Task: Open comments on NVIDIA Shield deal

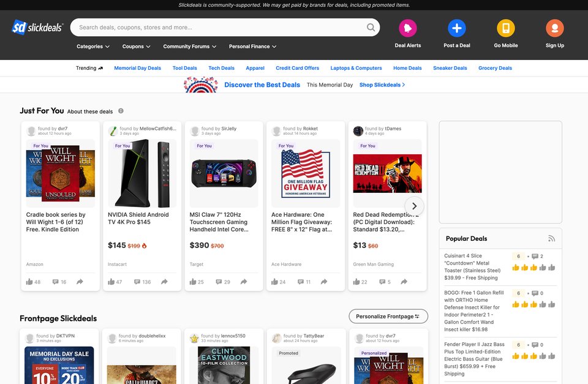Action: (137, 282)
